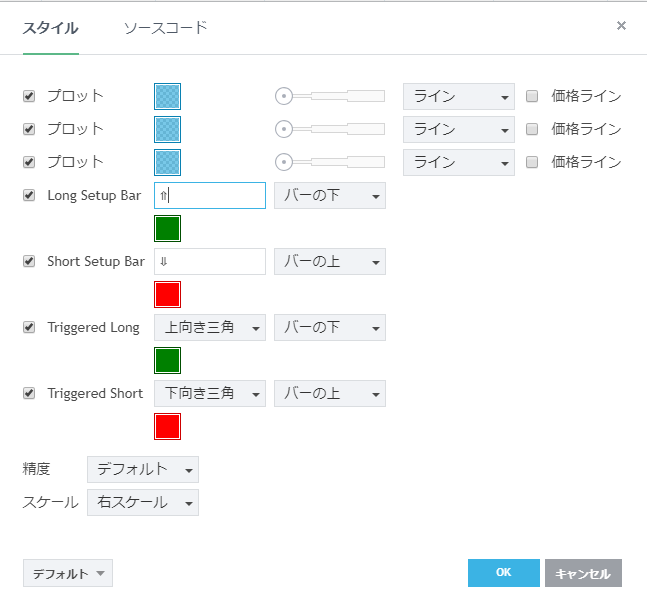647x610 pixels.
Task: Select the スタイル tab
Action: (x=50, y=28)
